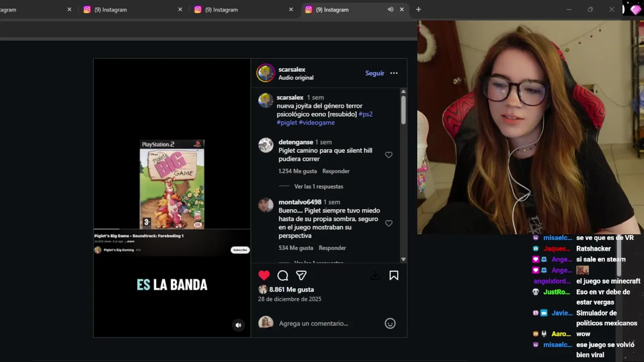Open the three-dots post options menu
Image resolution: width=644 pixels, height=362 pixels.
[394, 73]
